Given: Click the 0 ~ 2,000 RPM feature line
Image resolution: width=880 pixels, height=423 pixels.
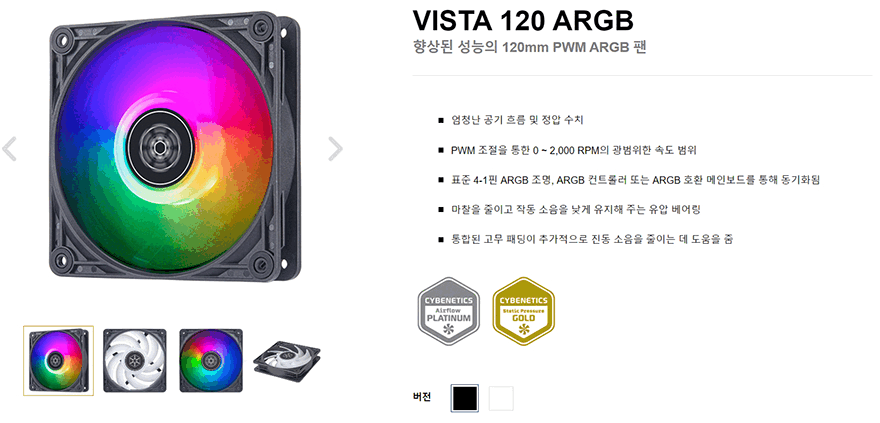Looking at the screenshot, I should pyautogui.click(x=574, y=150).
